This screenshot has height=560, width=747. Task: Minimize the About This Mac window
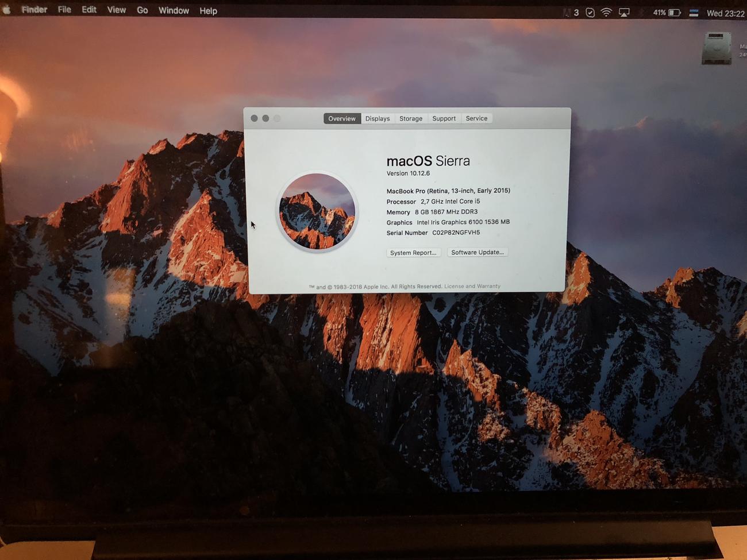(265, 118)
